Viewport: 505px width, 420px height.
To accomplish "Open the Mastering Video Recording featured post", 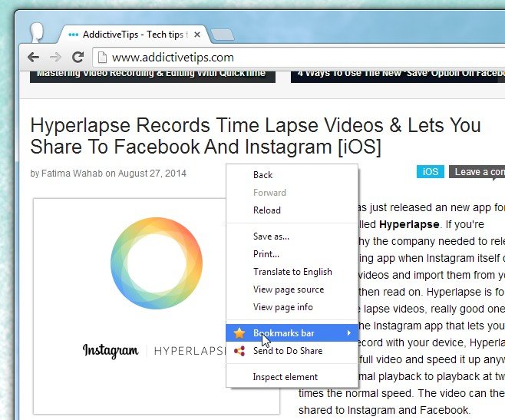I will 153,76.
